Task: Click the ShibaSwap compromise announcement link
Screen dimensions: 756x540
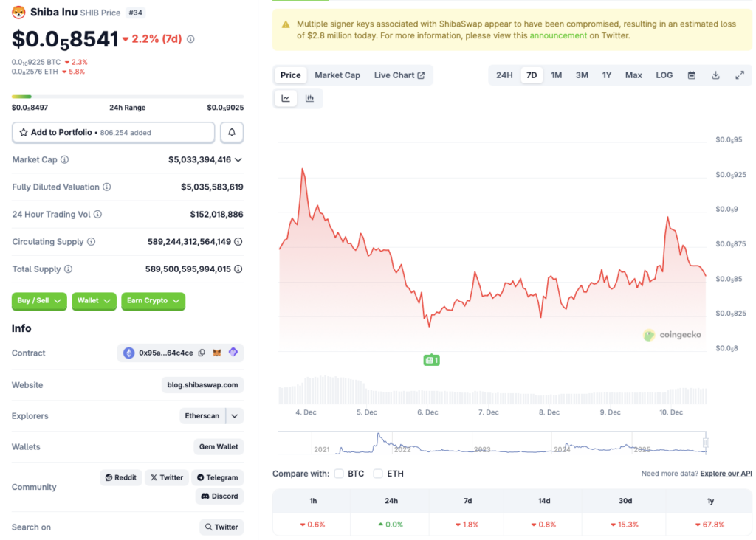Action: pyautogui.click(x=557, y=35)
